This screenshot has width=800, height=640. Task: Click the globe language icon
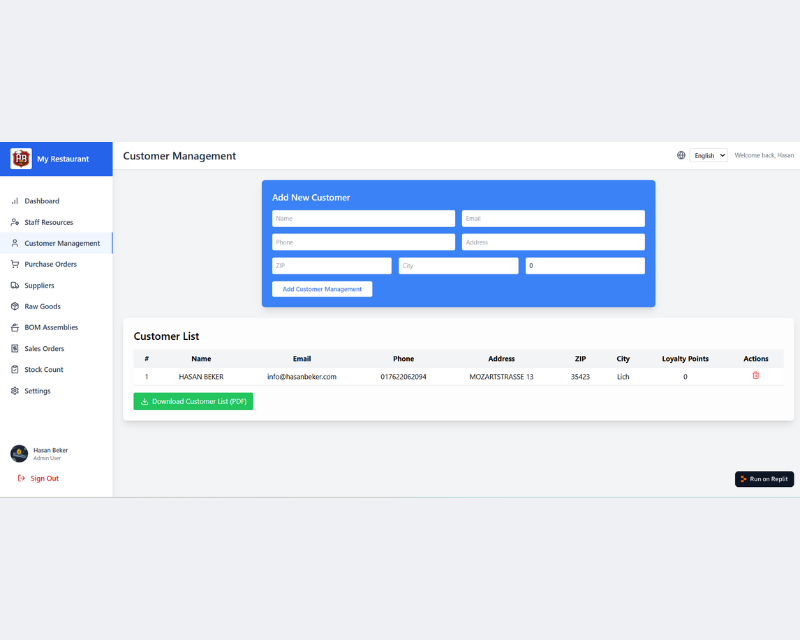point(681,156)
